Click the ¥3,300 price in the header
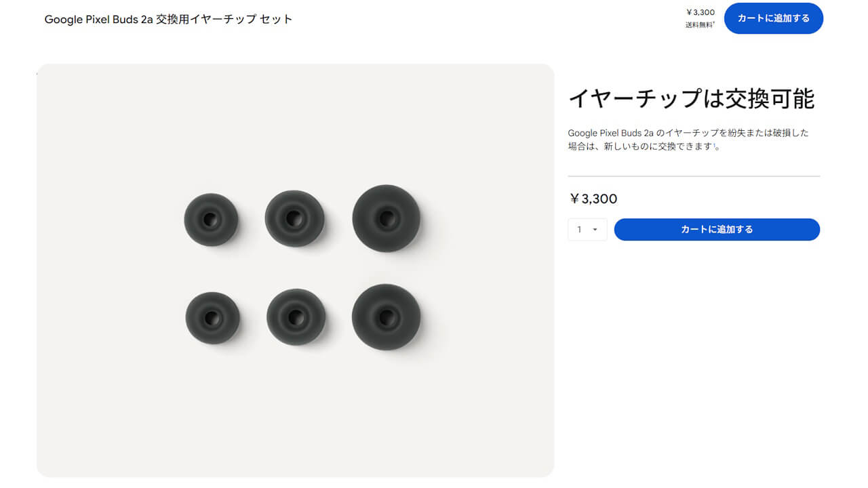868x488 pixels. 701,12
